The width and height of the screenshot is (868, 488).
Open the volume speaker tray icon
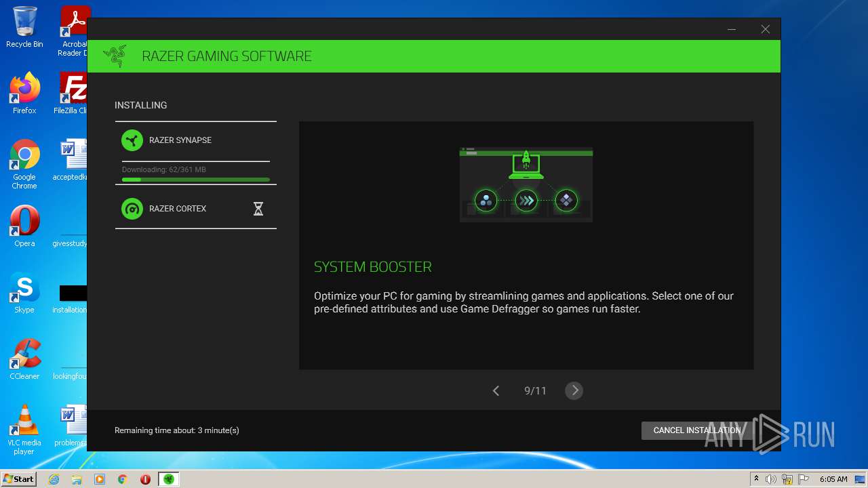coord(771,479)
